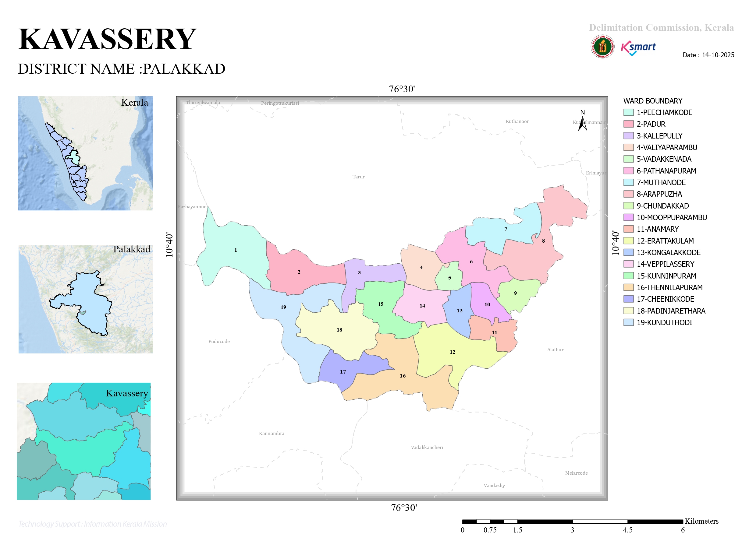Viewport: 756px width, 534px height.
Task: Click the State Election Commission round logo
Action: coord(602,47)
